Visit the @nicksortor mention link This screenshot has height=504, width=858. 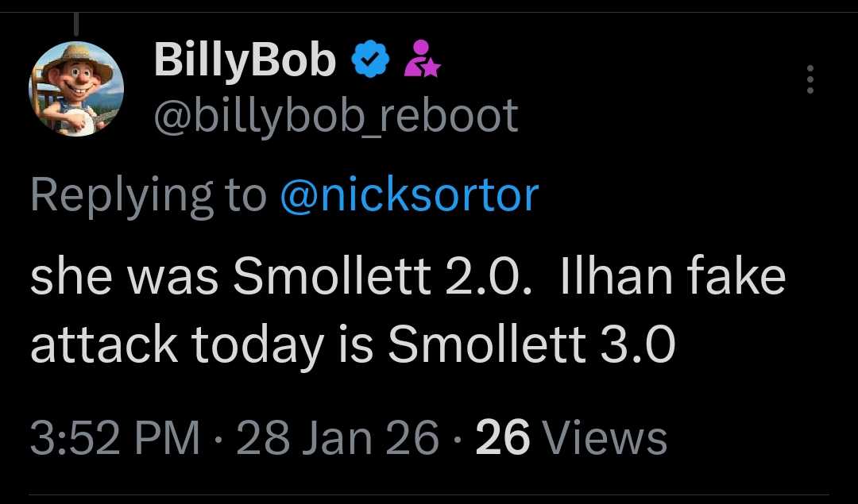click(409, 194)
